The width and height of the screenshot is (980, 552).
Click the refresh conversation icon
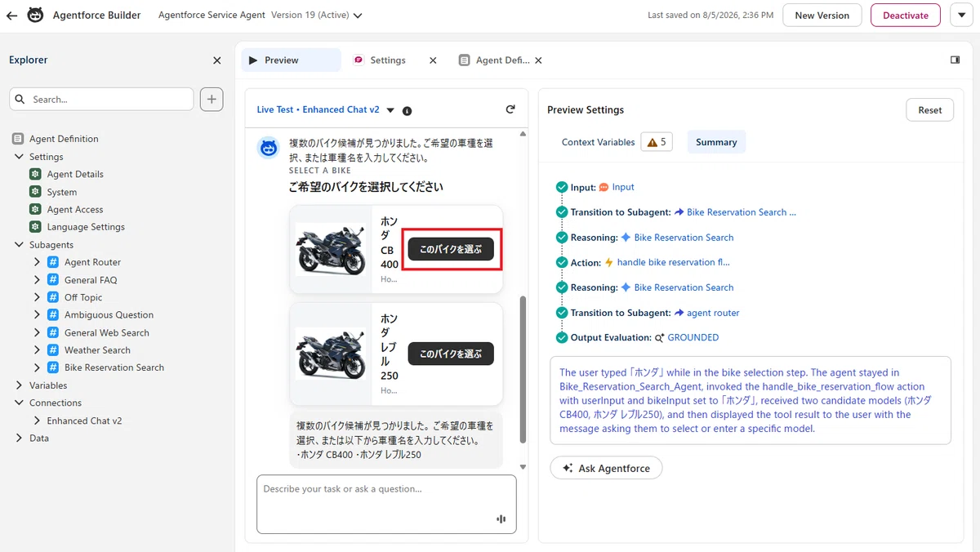tap(510, 109)
